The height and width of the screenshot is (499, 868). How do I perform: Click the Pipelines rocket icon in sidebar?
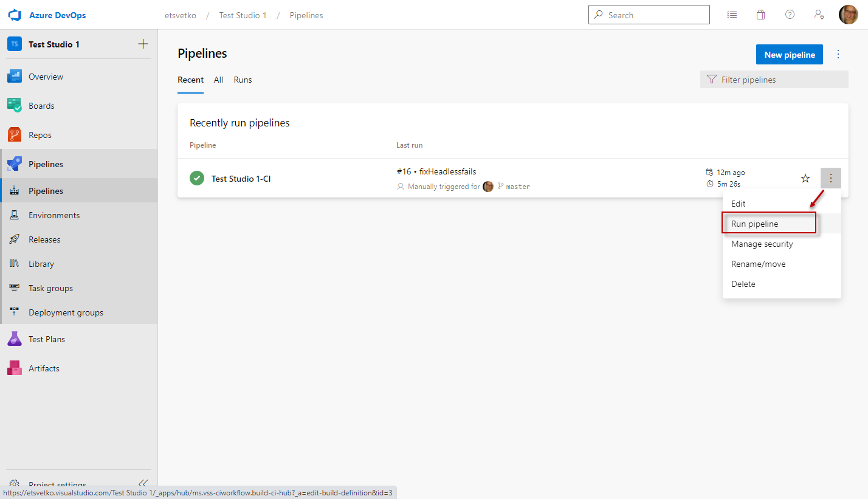coord(15,164)
